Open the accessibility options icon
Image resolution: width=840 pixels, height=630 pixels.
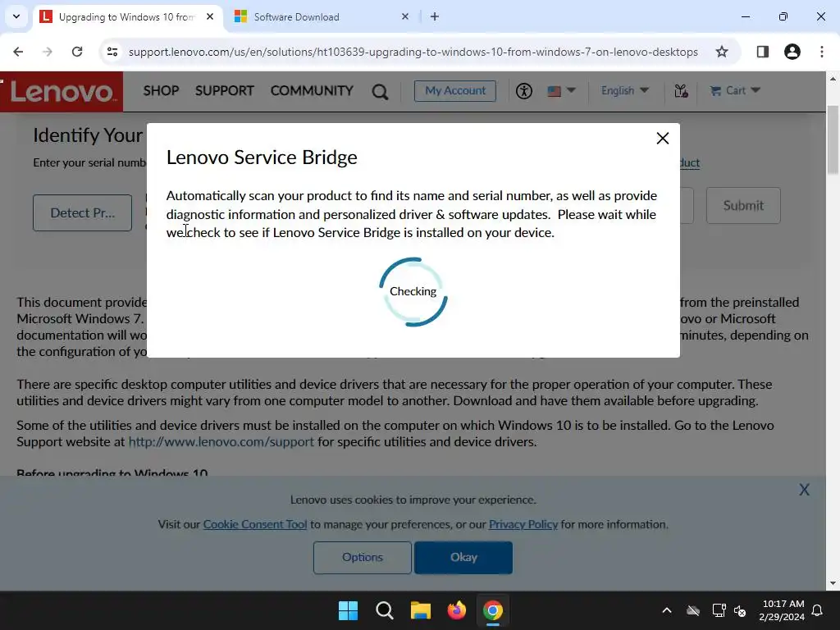[x=524, y=91]
